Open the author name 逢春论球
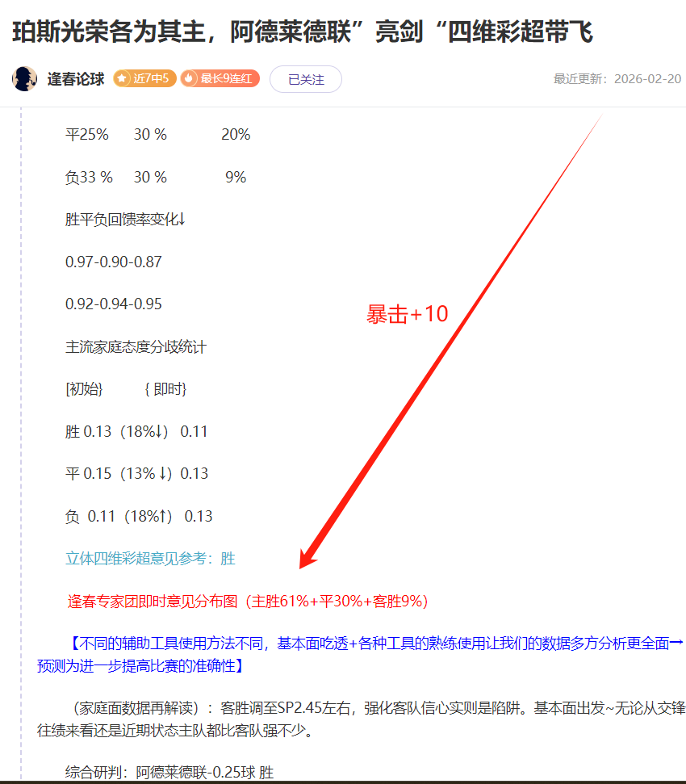This screenshot has height=784, width=686. point(75,79)
